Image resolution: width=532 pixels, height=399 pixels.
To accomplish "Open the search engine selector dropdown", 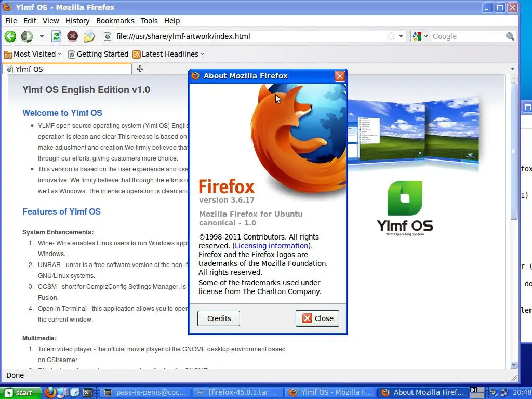I will [420, 36].
